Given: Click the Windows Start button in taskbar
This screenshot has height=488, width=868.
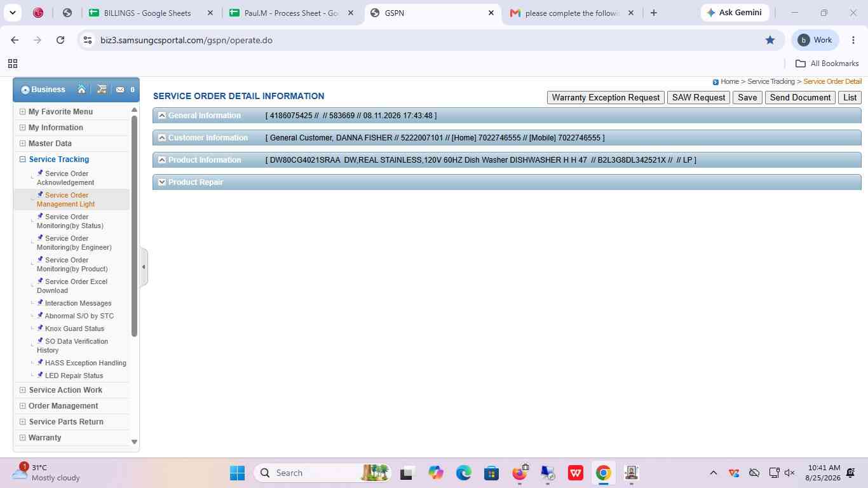Looking at the screenshot, I should click(x=237, y=473).
